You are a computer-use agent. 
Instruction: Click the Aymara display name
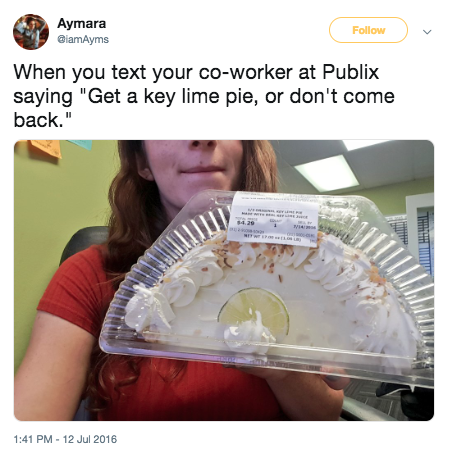[x=82, y=23]
